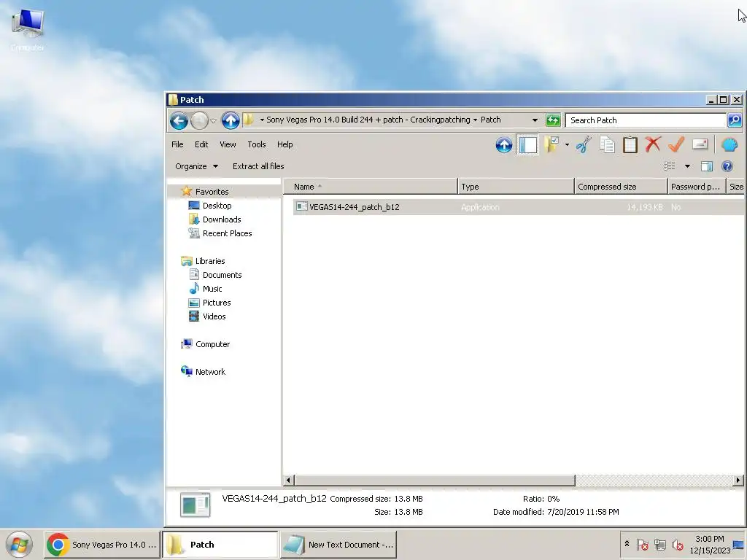Expand the breadcrumb arrow before Patch

point(475,120)
